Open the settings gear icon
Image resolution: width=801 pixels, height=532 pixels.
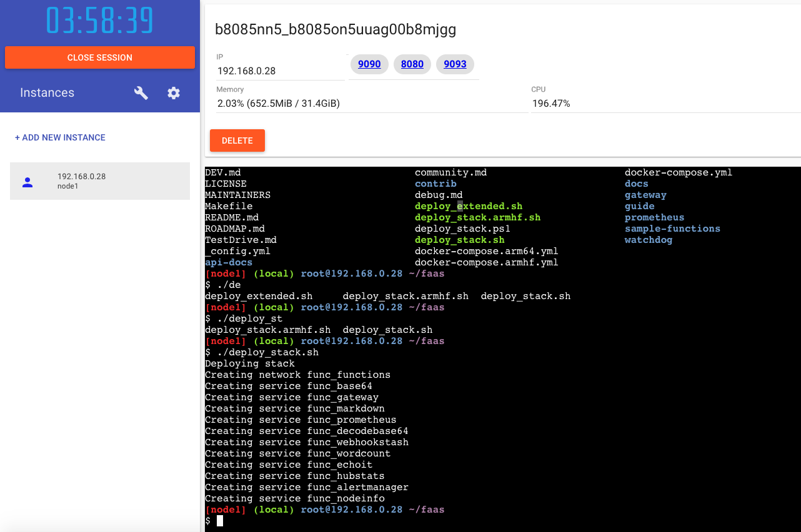coord(174,93)
